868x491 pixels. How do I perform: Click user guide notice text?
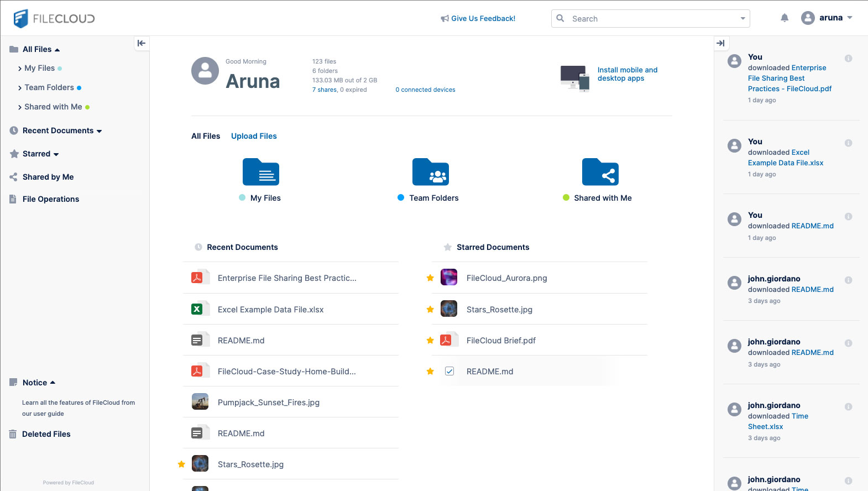click(x=79, y=408)
